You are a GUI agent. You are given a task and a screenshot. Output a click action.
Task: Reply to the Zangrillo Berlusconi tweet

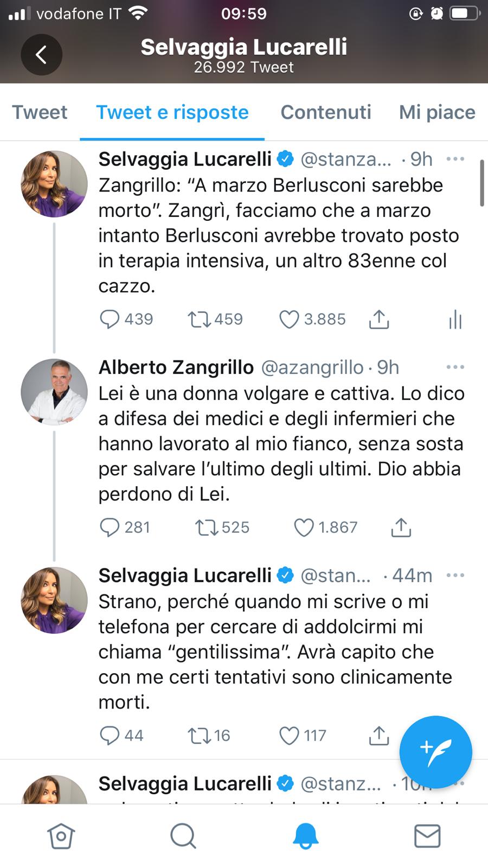coord(110,320)
